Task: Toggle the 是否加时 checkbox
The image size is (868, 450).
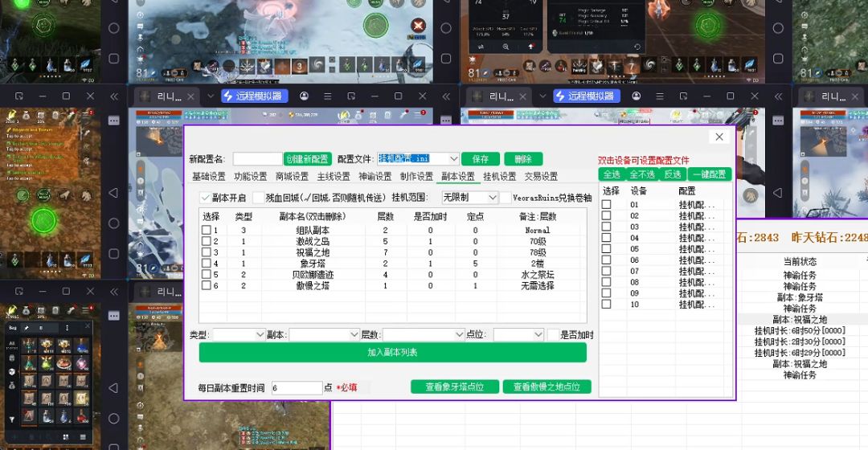Action: tap(553, 335)
